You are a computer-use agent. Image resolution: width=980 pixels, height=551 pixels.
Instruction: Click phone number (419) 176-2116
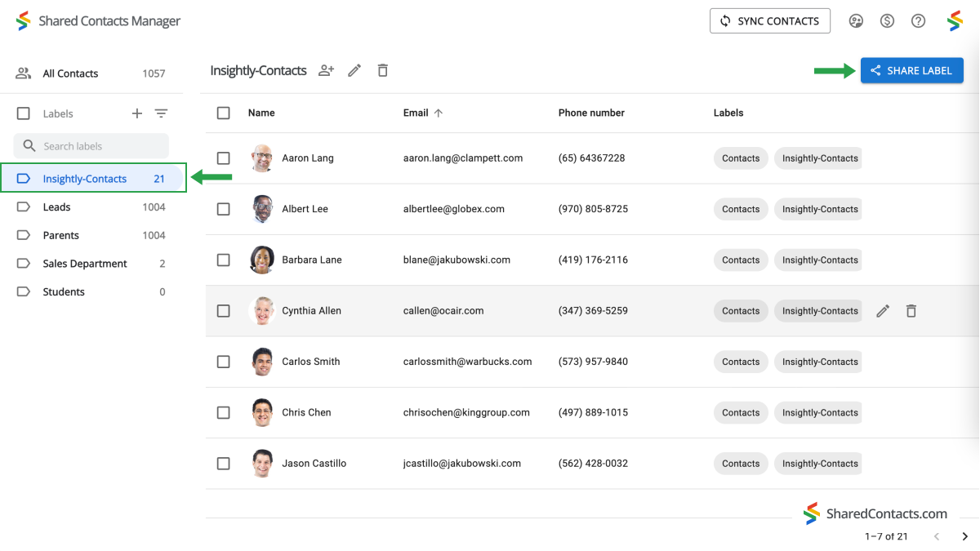[593, 260]
